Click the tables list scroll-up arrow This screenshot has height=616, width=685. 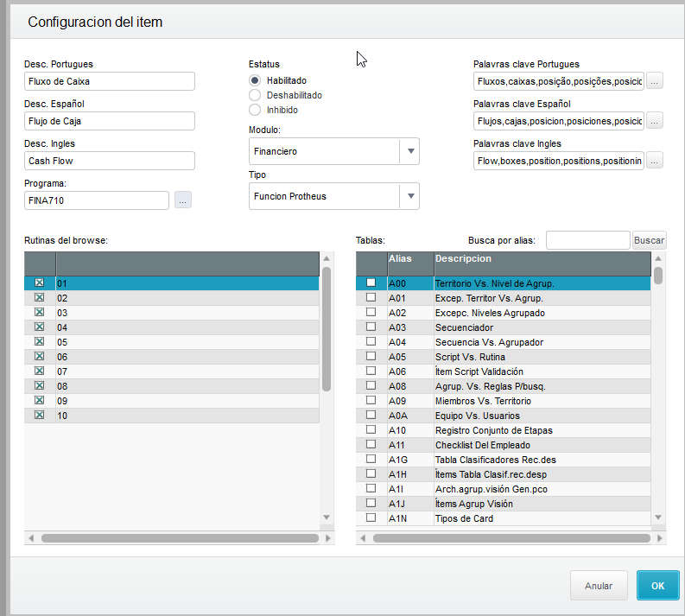click(x=658, y=258)
